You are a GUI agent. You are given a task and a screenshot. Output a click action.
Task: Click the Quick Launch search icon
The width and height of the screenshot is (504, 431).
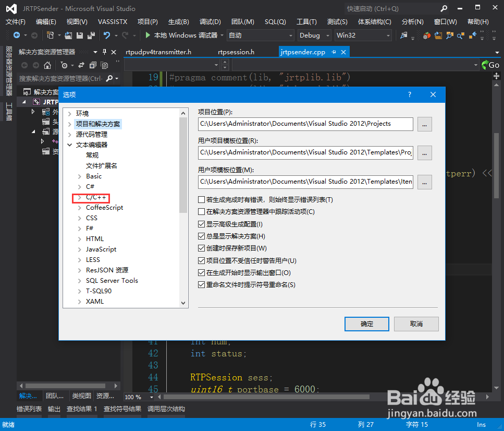click(444, 8)
